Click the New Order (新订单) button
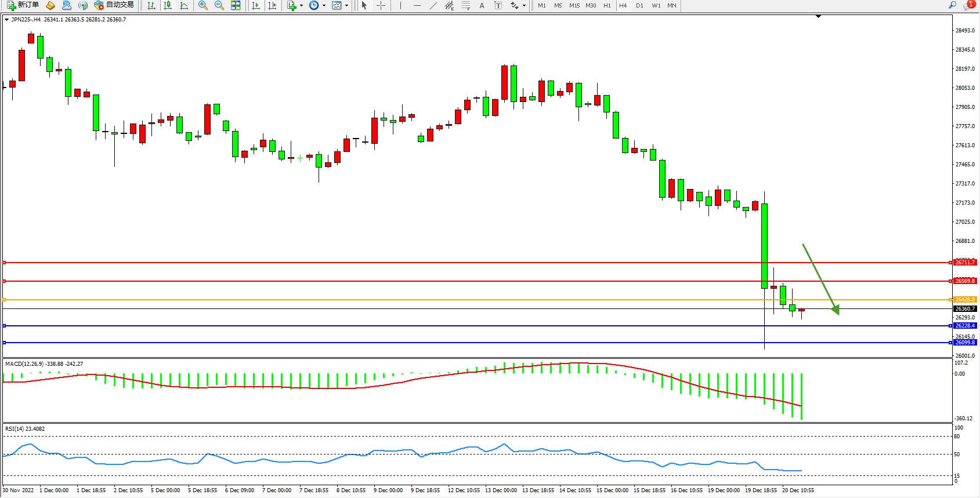This screenshot has height=498, width=980. pos(23,5)
